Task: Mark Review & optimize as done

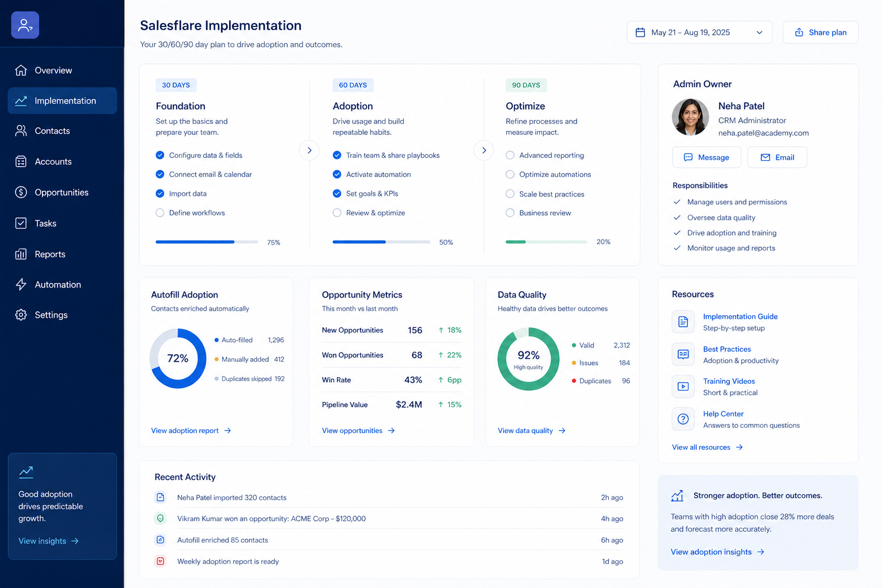Action: pyautogui.click(x=337, y=212)
